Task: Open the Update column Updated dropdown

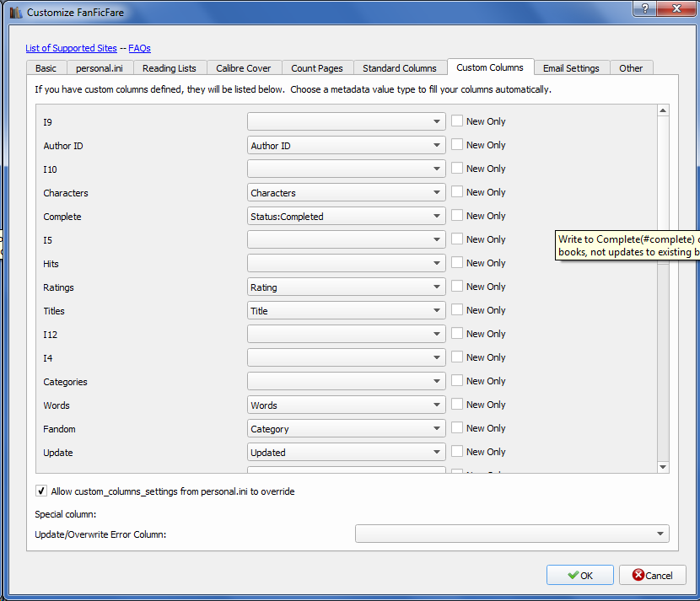Action: coord(347,452)
